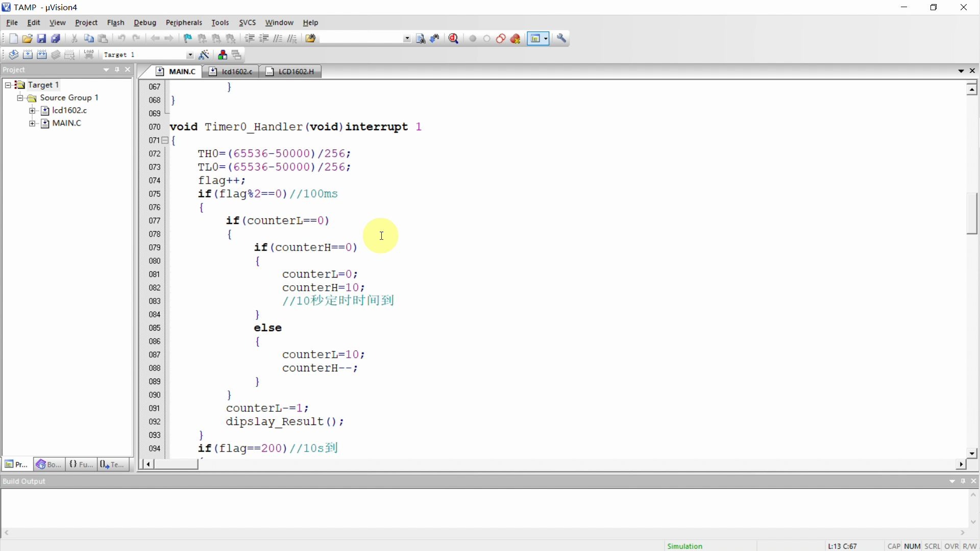Open the Debug menu
The width and height of the screenshot is (980, 551).
point(145,23)
